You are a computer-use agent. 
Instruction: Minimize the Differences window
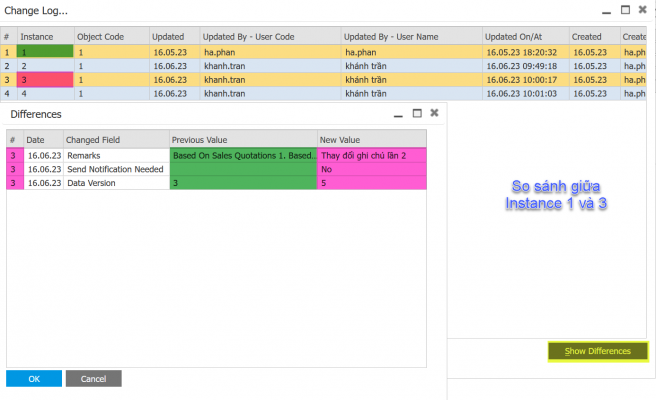(398, 114)
